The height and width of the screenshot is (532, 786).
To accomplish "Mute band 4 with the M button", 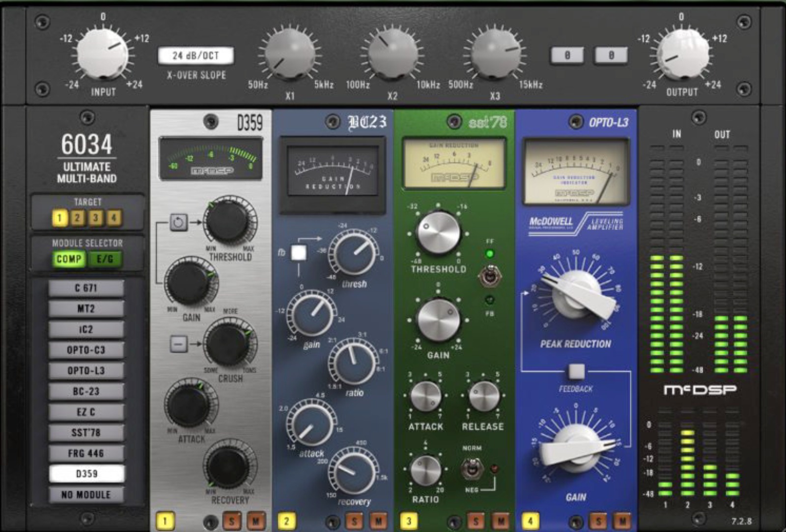I will click(x=622, y=521).
